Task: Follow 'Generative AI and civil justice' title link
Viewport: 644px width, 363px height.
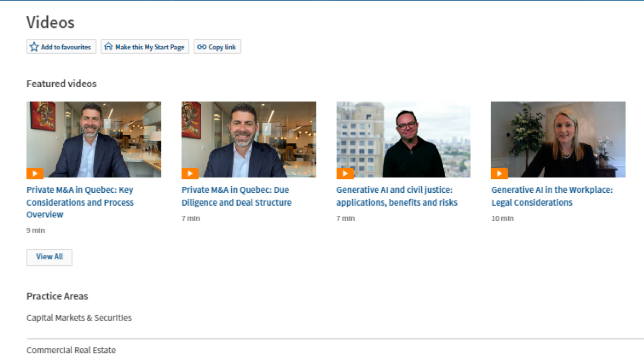Action: coord(397,196)
